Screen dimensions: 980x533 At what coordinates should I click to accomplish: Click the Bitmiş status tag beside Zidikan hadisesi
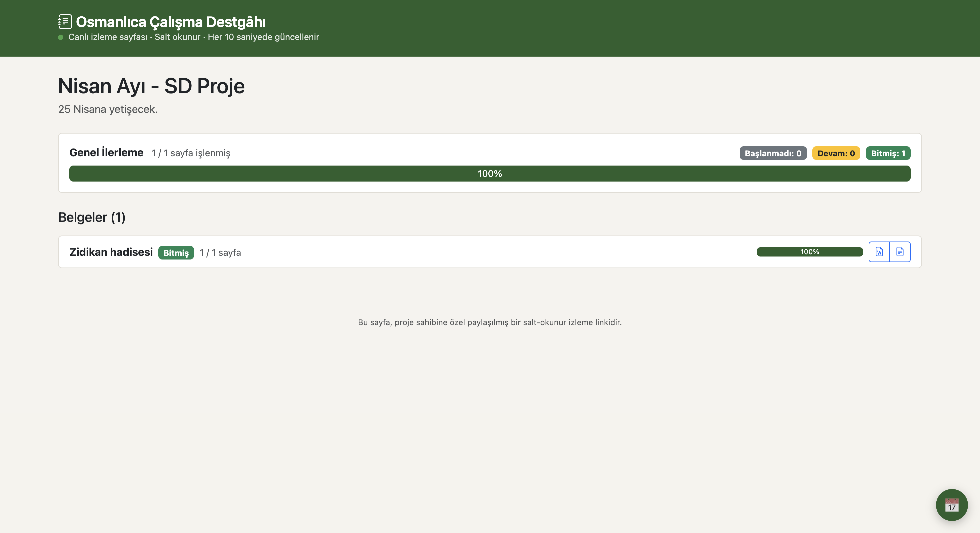coord(176,253)
